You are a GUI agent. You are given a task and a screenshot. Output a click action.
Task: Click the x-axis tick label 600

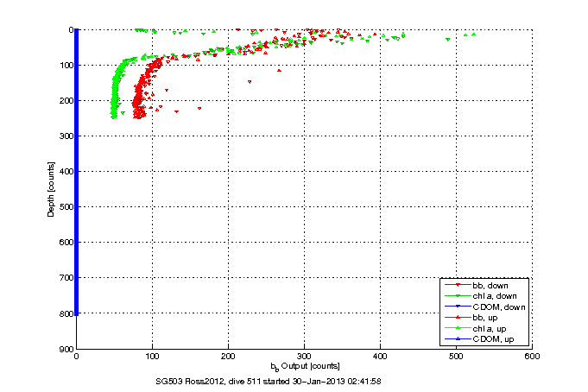point(532,357)
